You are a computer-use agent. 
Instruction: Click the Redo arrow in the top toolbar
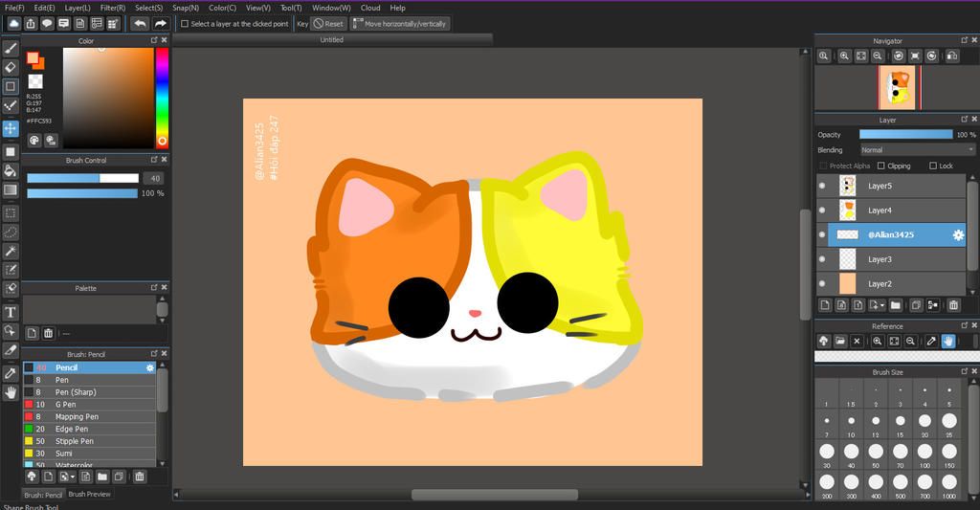(x=160, y=23)
